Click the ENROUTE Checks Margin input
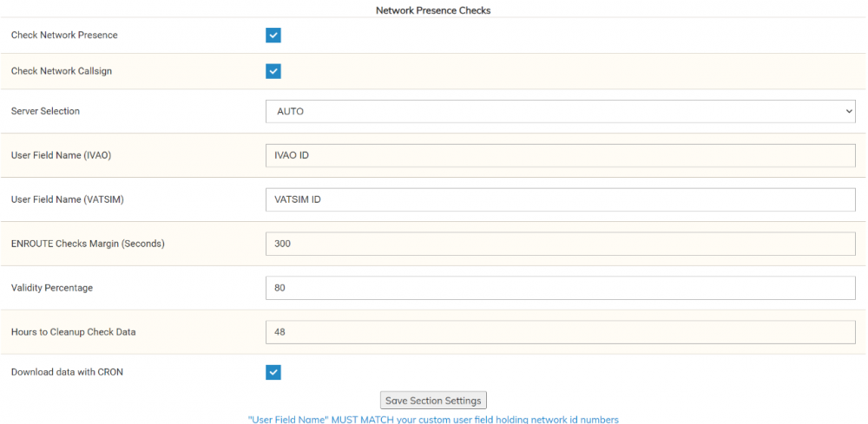This screenshot has height=424, width=868. [x=560, y=244]
